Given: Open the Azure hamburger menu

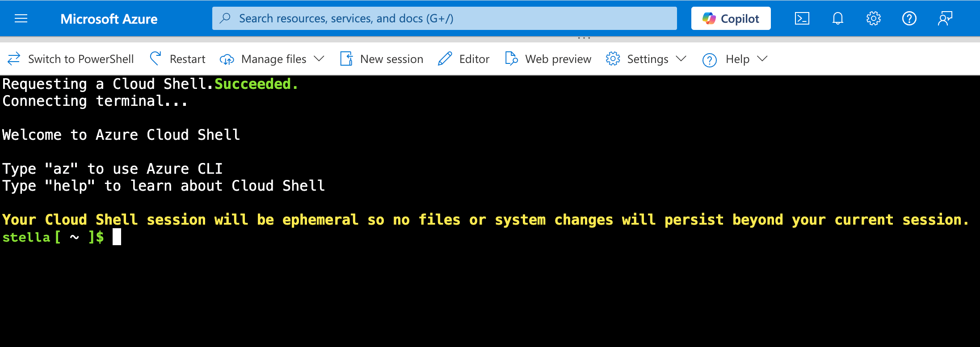Looking at the screenshot, I should tap(21, 18).
